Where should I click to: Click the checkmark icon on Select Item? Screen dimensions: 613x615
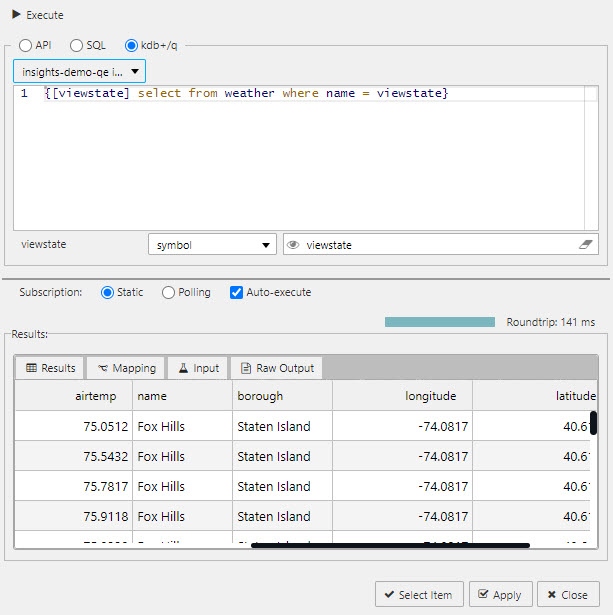pos(387,595)
